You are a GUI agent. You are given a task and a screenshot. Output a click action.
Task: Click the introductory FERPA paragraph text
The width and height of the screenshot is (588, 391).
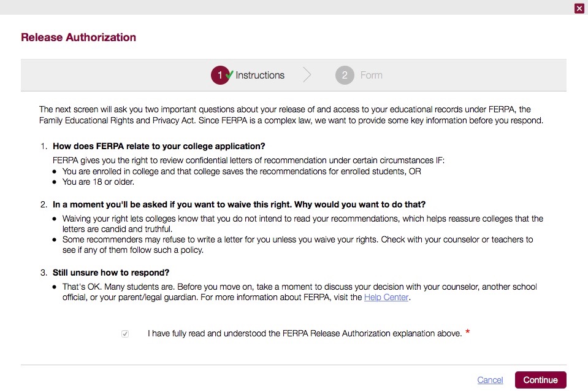(291, 115)
